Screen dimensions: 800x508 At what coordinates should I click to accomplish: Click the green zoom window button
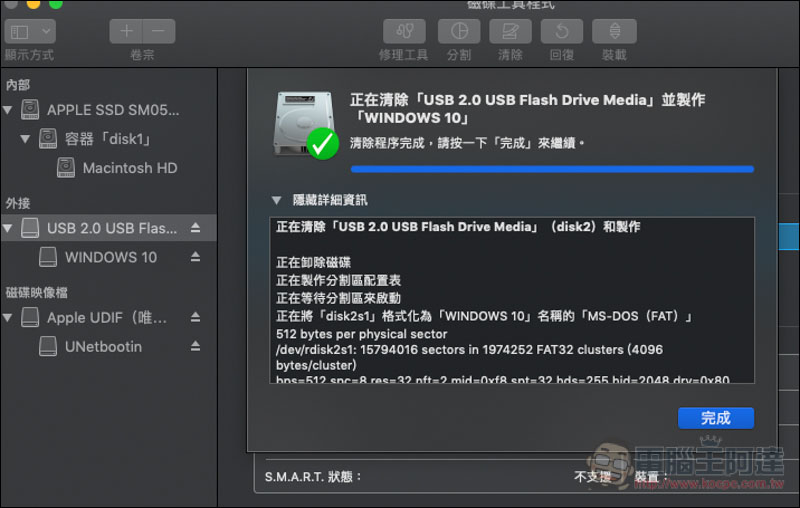coord(56,4)
